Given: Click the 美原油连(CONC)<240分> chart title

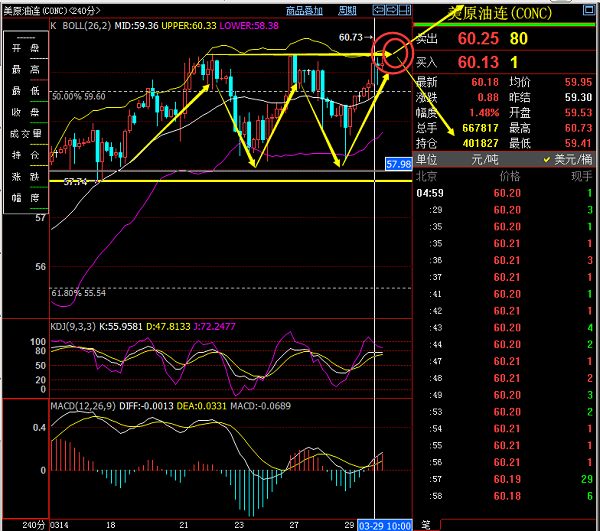Looking at the screenshot, I should [52, 11].
